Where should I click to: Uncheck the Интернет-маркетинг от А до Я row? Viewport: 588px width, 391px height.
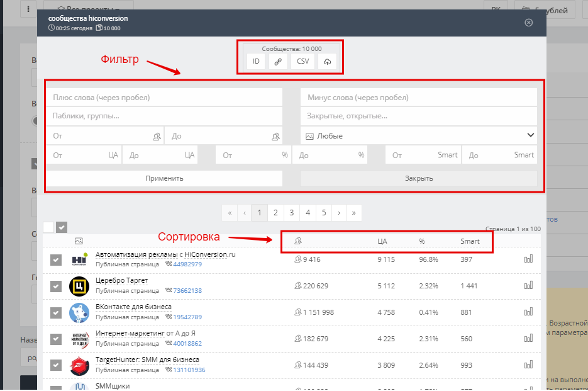coord(56,339)
